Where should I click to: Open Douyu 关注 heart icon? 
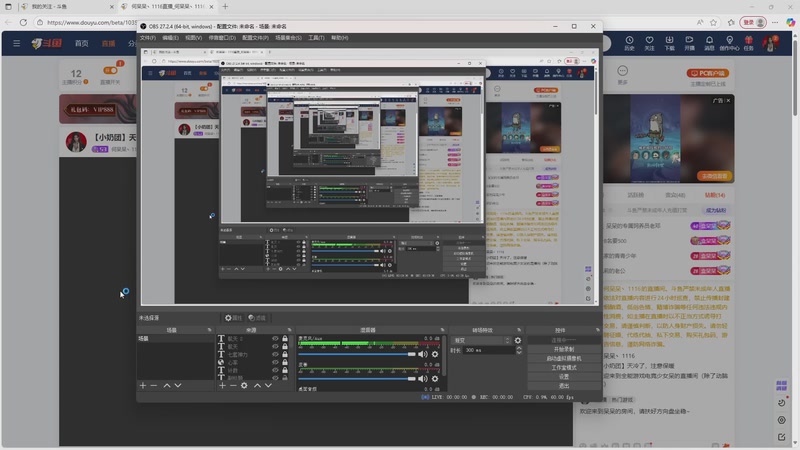[649, 43]
